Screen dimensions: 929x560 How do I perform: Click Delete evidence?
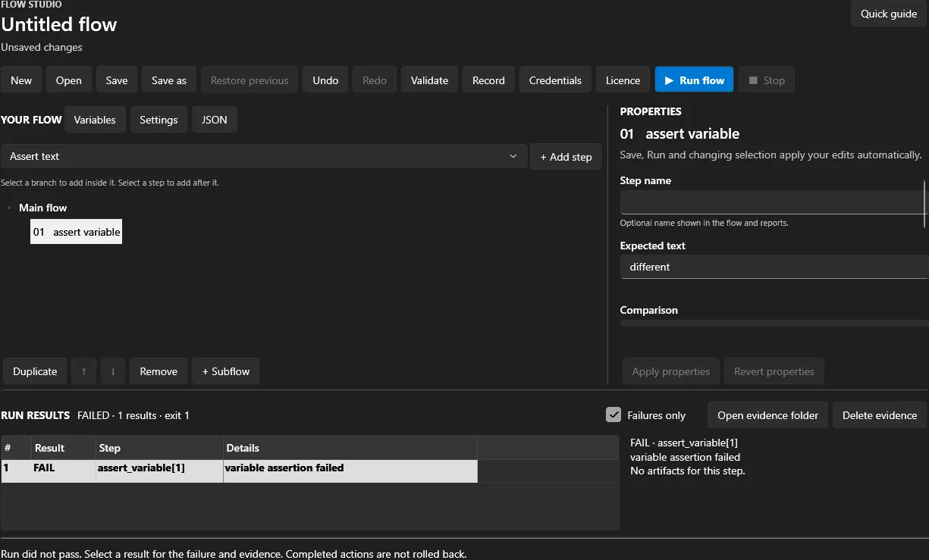click(x=880, y=415)
